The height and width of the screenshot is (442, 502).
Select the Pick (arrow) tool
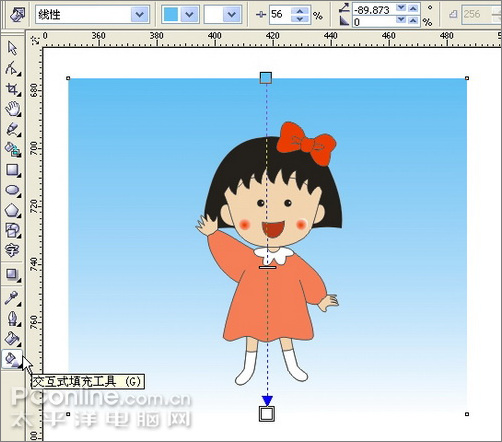[x=12, y=48]
